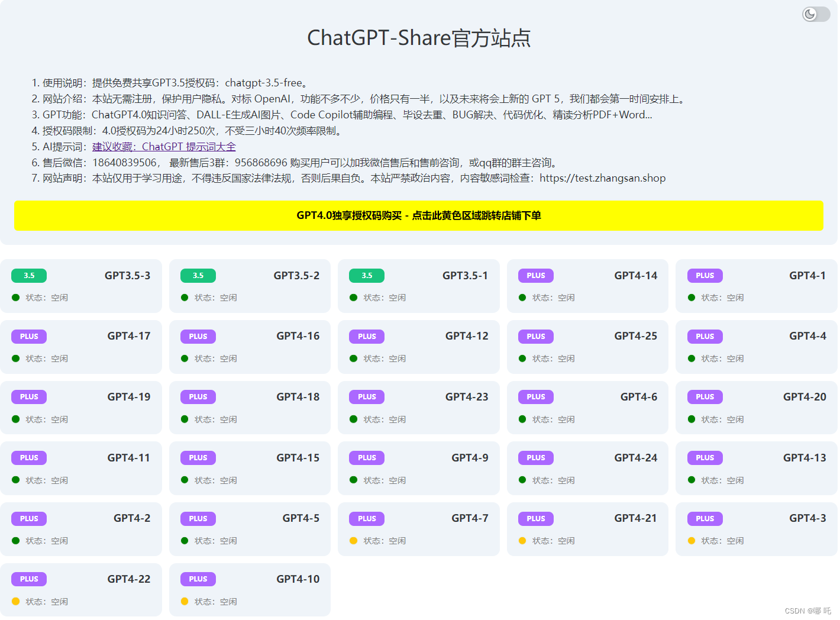
Task: Select the GPT4-25 card title
Action: [636, 336]
